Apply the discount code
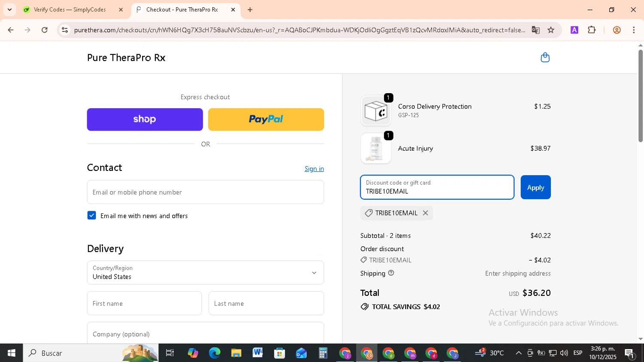644x362 pixels. tap(535, 187)
